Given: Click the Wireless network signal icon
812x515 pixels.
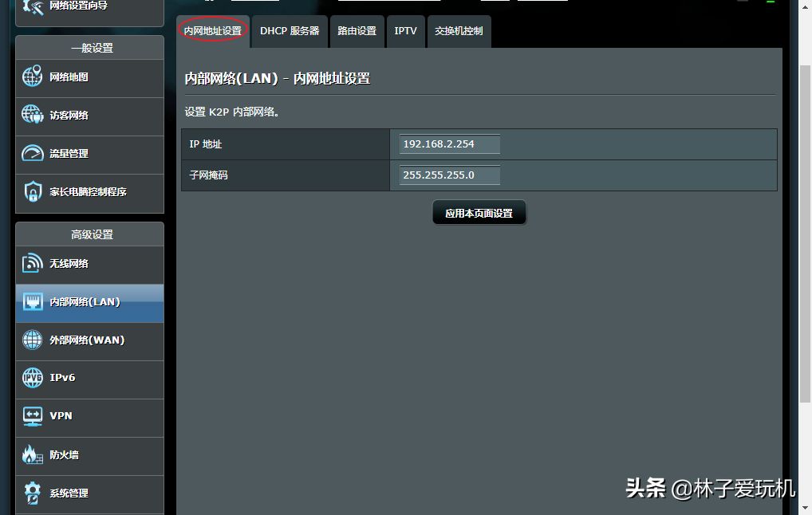Looking at the screenshot, I should pos(33,263).
